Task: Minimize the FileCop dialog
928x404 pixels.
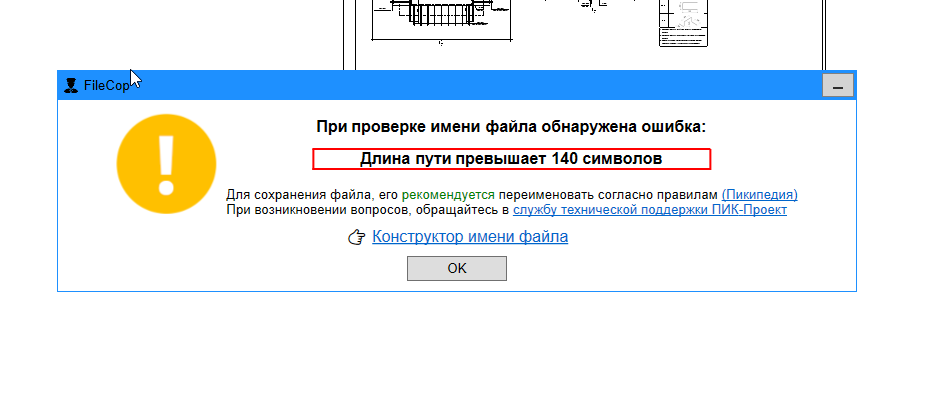Action: click(837, 86)
